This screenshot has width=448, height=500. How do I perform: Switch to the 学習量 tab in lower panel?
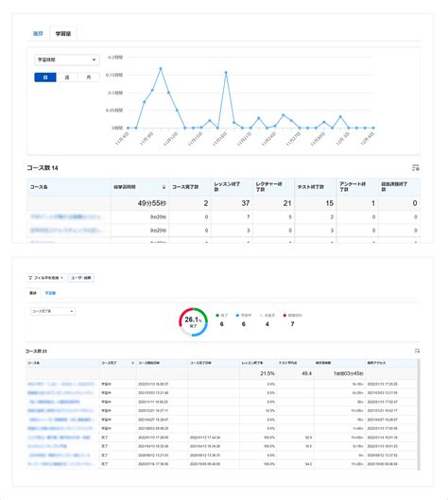(x=50, y=293)
